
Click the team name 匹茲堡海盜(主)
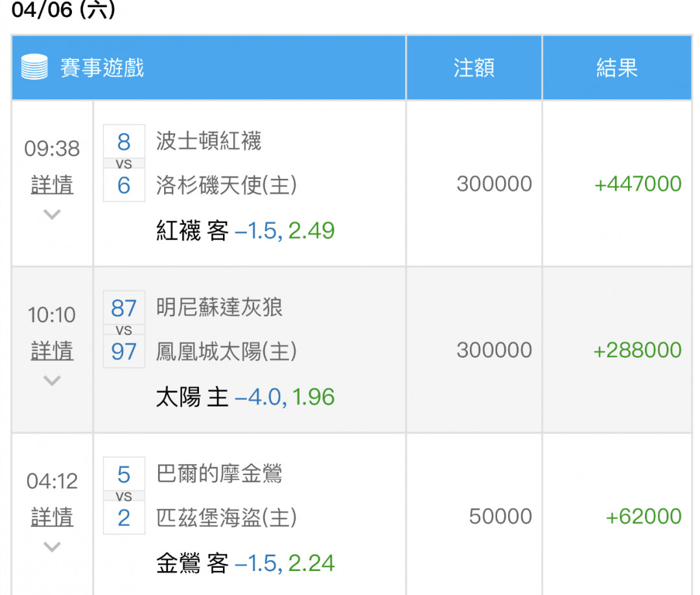pos(226,517)
